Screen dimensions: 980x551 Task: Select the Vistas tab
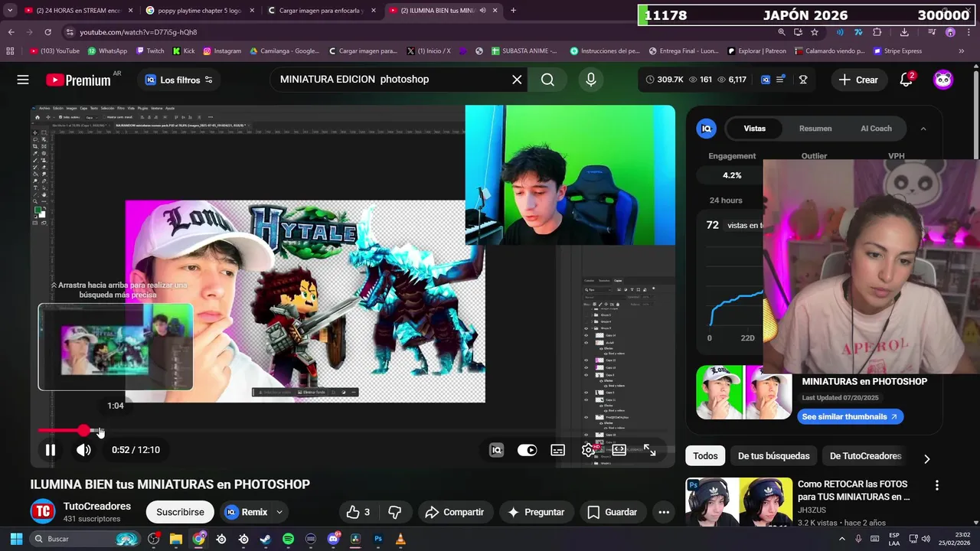pyautogui.click(x=754, y=129)
